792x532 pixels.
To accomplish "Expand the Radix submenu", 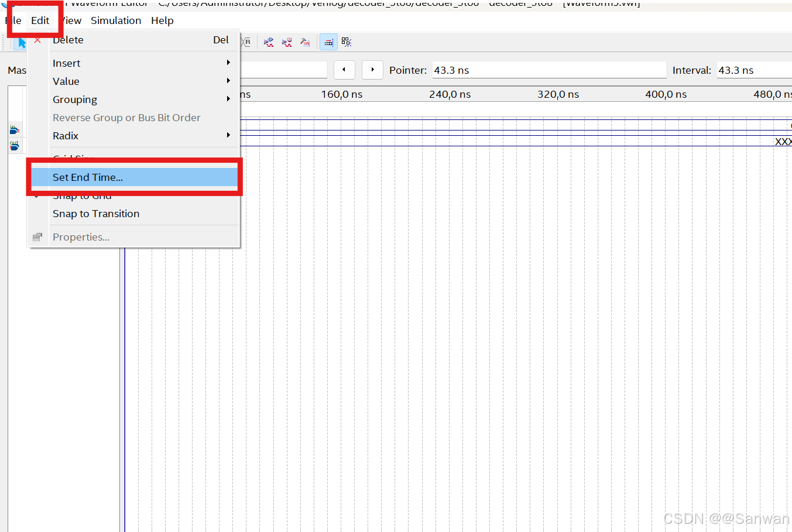I will tap(135, 136).
